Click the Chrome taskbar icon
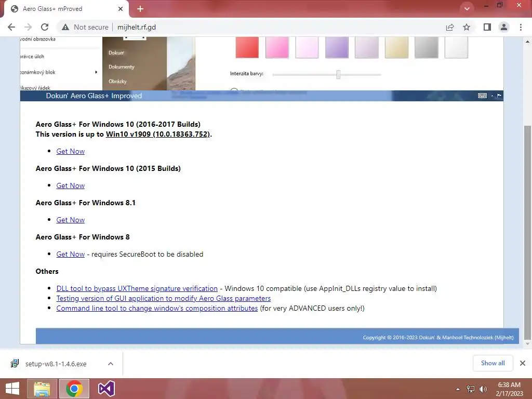 [74, 389]
